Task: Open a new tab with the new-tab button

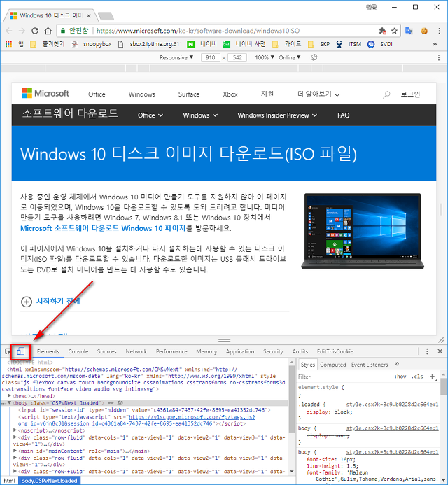Action: pos(106,16)
